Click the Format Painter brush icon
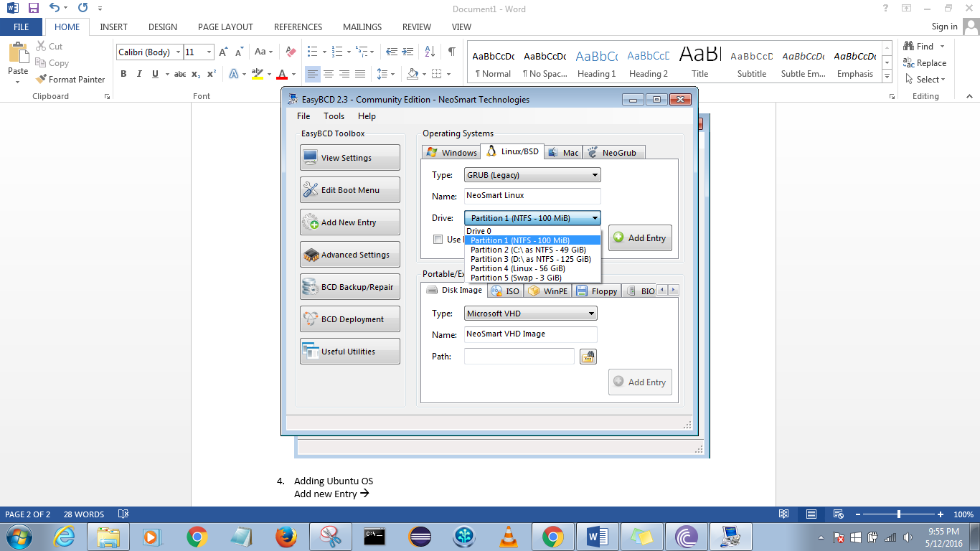 click(x=41, y=80)
